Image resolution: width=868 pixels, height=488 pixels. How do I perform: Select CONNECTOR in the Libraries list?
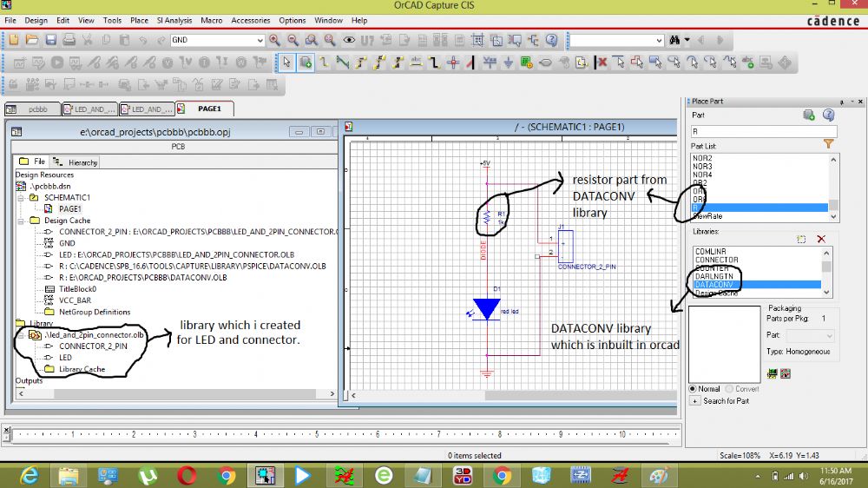coord(716,260)
